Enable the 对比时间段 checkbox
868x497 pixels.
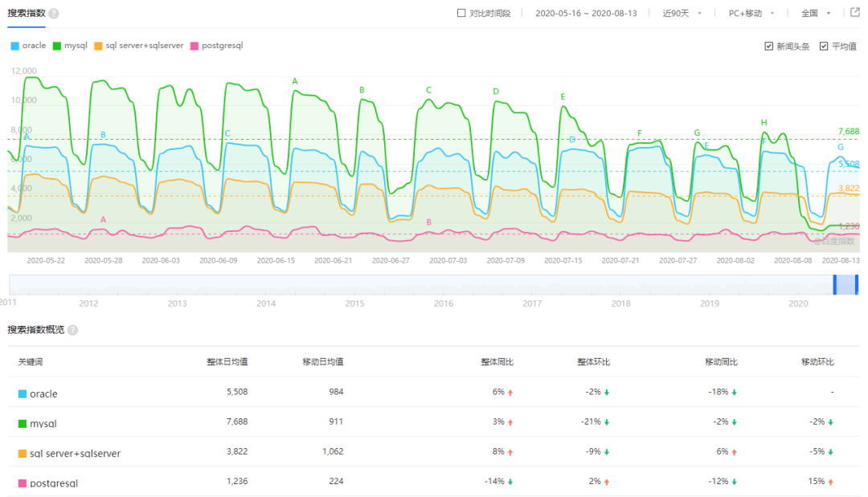(461, 14)
